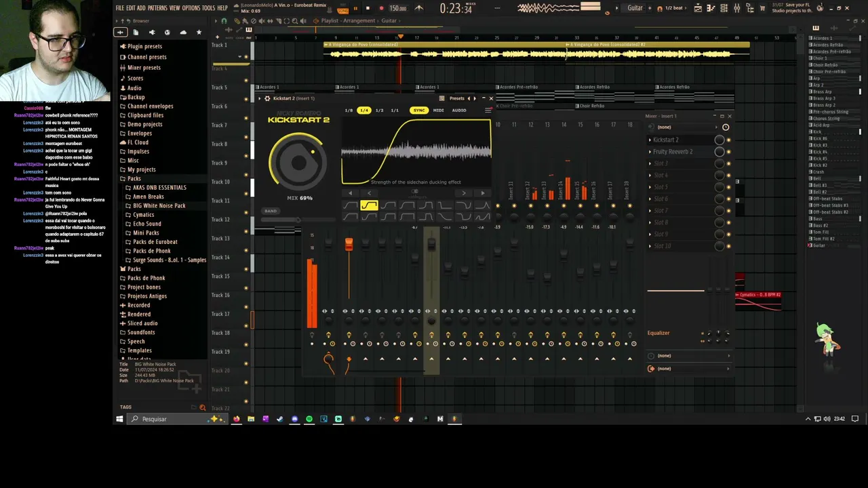The height and width of the screenshot is (488, 868).
Task: Open the TOOLS menu
Action: (208, 8)
